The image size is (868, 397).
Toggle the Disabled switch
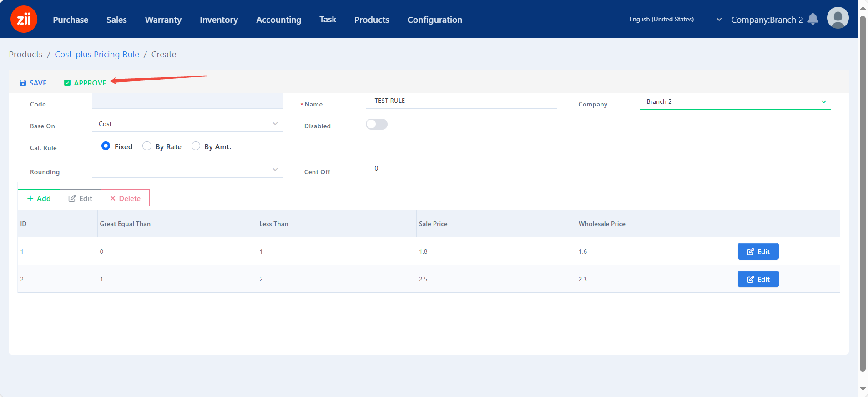click(x=376, y=124)
